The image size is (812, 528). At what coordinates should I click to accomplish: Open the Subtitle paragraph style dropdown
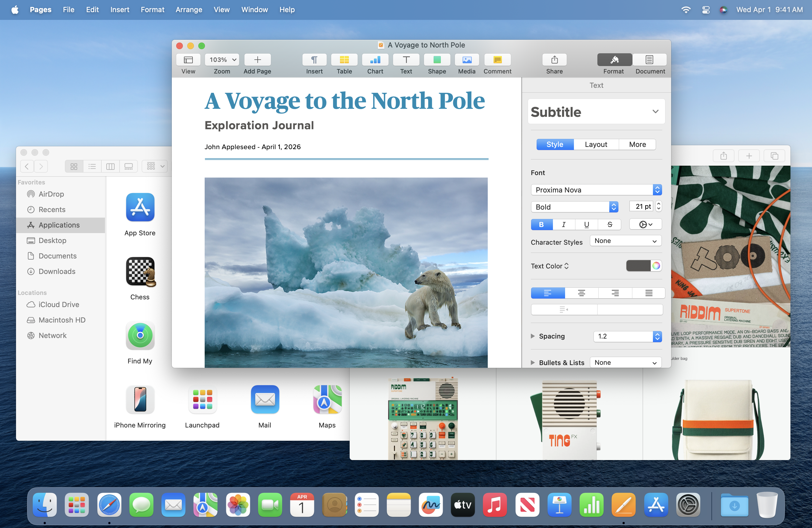tap(596, 112)
